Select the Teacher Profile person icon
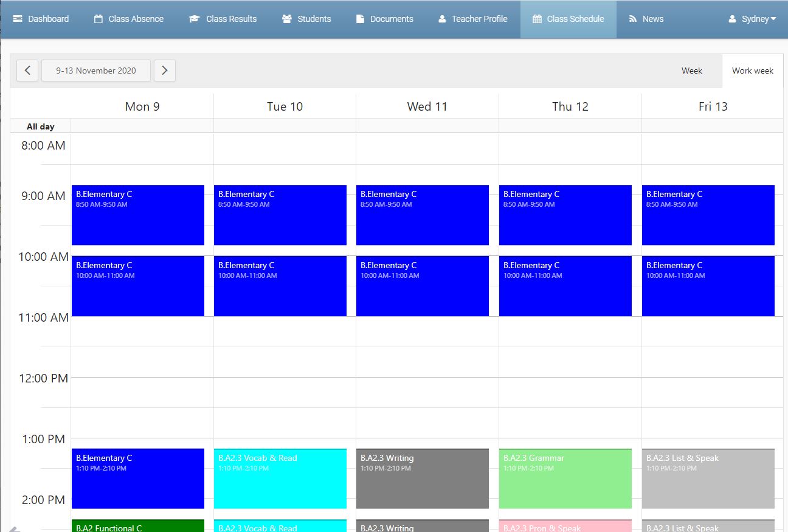788x532 pixels. [441, 19]
